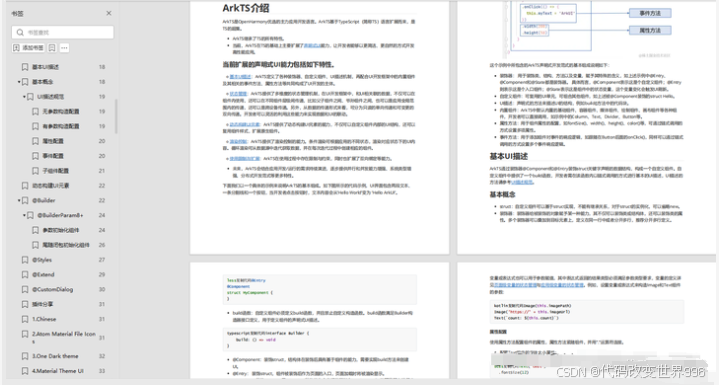Click the 书签 panel title
Screen dimensions: 719x385
17,14
